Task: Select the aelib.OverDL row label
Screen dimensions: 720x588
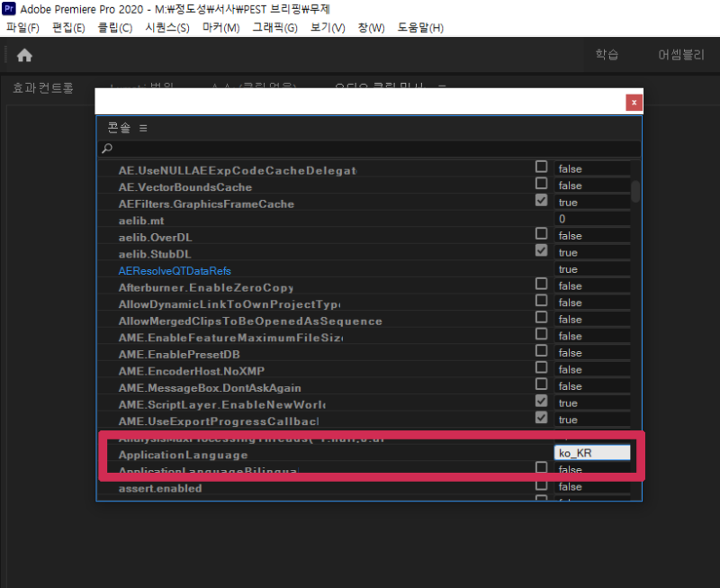Action: [x=155, y=238]
